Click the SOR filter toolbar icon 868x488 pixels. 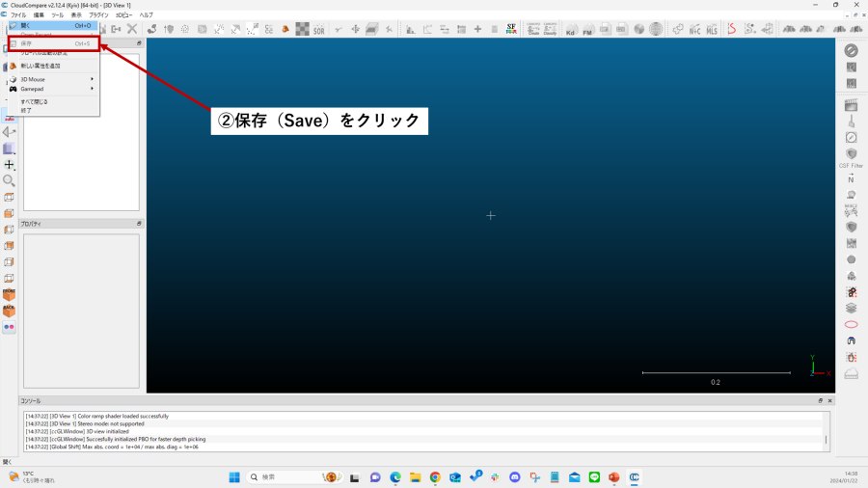coord(319,30)
